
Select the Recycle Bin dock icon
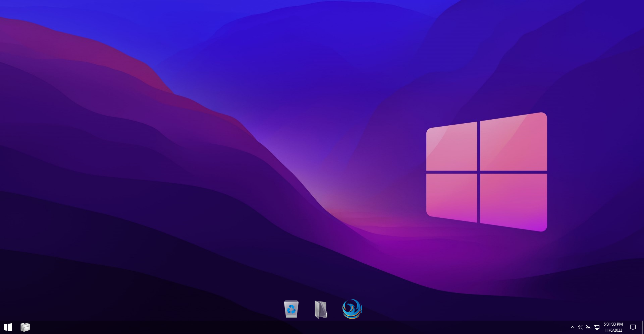click(291, 309)
